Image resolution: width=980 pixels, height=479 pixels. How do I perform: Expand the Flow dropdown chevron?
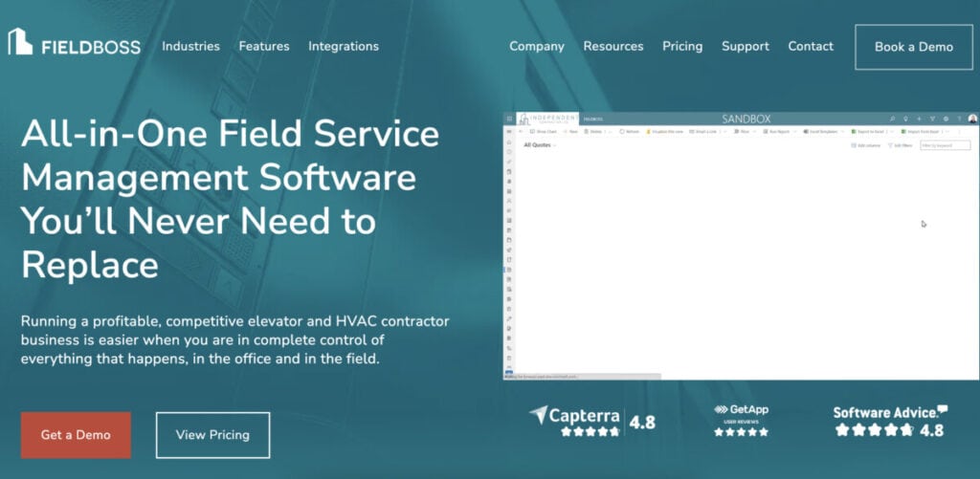[x=754, y=131]
